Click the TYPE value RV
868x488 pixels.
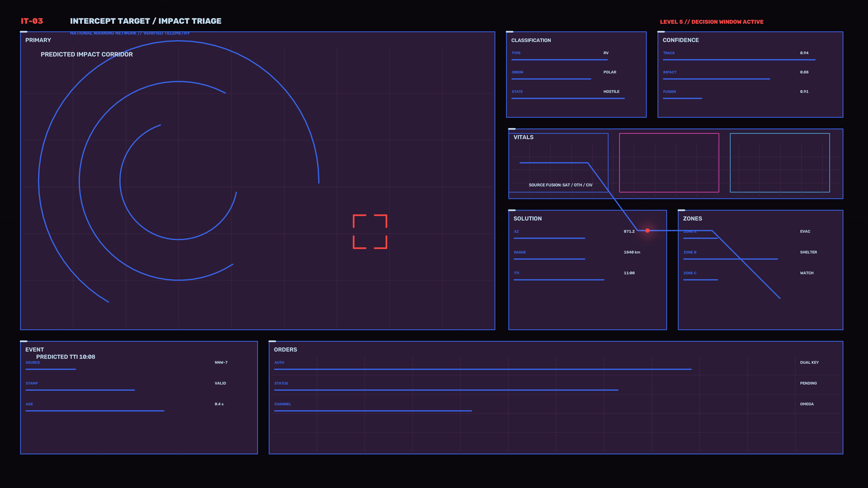point(606,53)
